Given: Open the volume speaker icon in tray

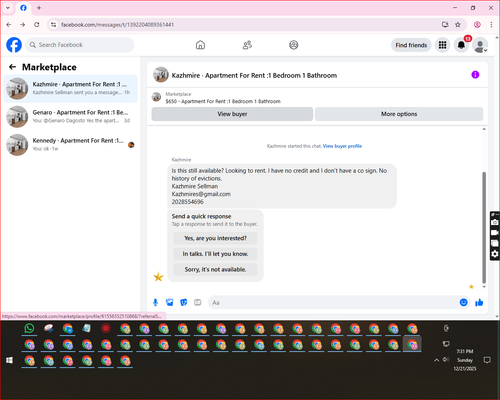Looking at the screenshot, I should (446, 360).
